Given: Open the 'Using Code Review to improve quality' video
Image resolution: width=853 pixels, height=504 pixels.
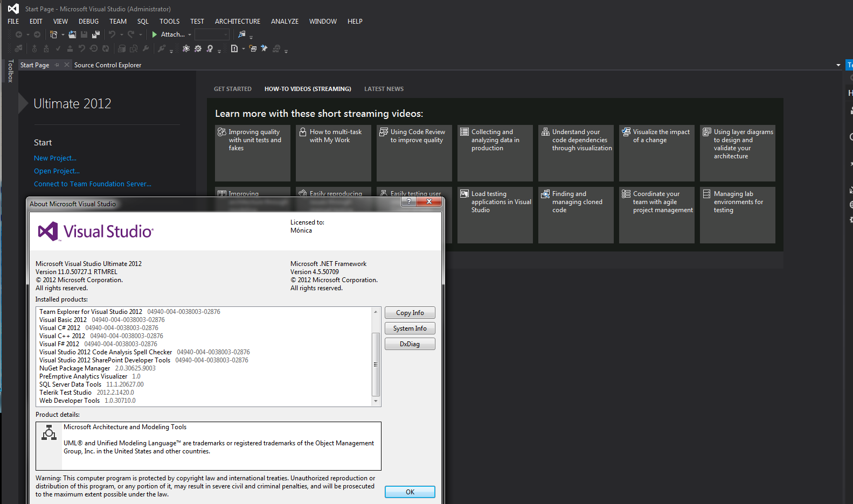Looking at the screenshot, I should (x=414, y=153).
